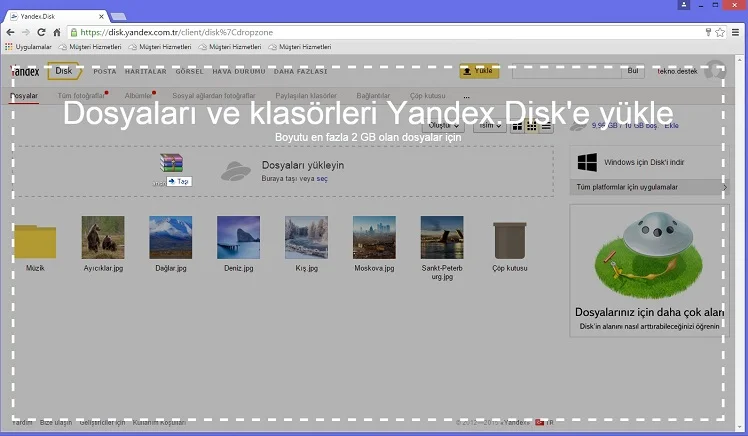Click the UFO upload icon
Screen dimensions: 748x436
(x=235, y=171)
